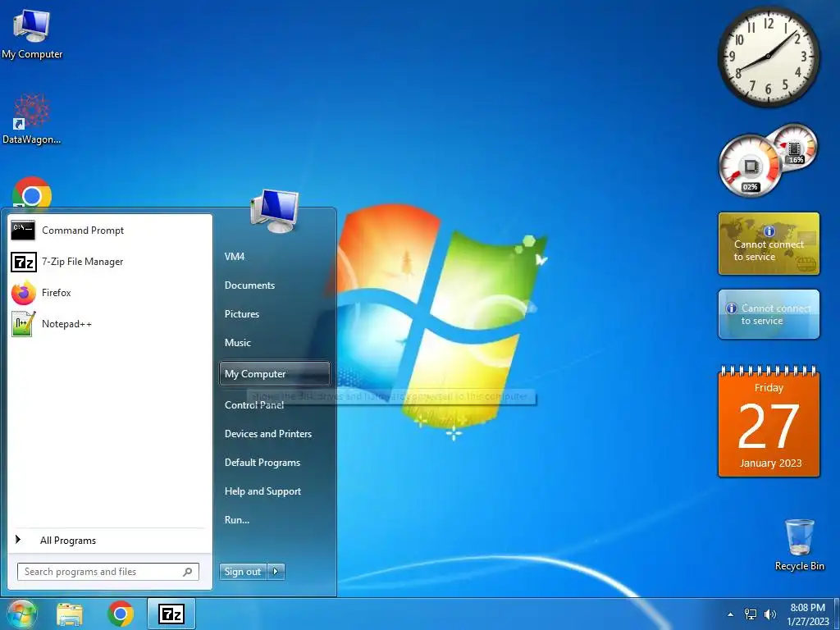Click the blue Cannot connect to service gadget
840x630 pixels.
(x=769, y=314)
